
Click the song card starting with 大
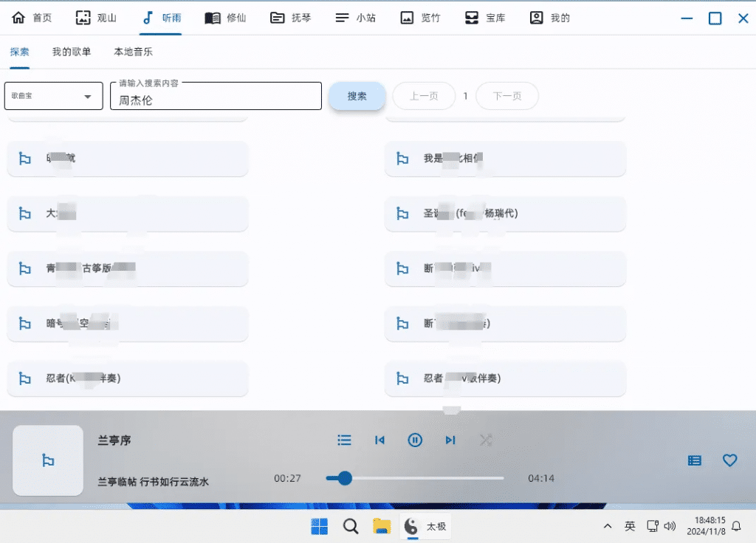(x=128, y=213)
